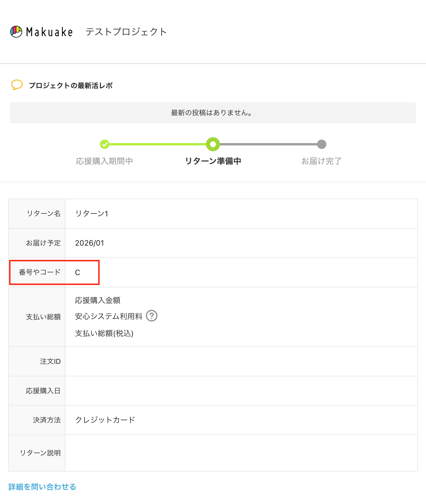
Task: Click the プロジェクトの最新活レポ heading
Action: pos(71,86)
